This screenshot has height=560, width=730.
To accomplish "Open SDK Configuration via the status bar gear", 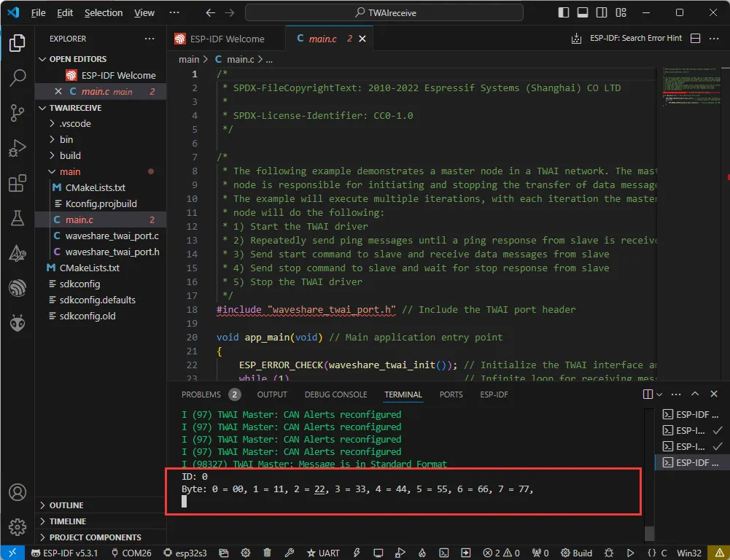I will [245, 553].
